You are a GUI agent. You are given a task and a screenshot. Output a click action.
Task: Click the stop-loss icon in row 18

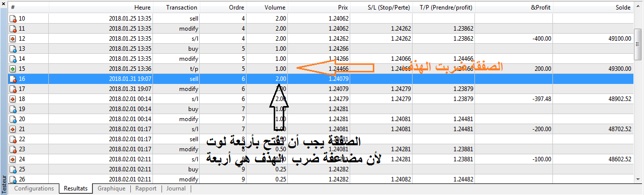[x=13, y=99]
